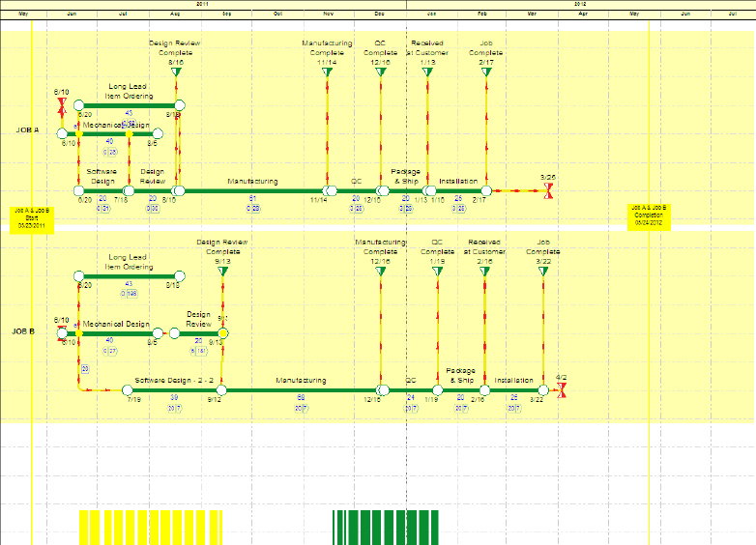
Task: Click the Mar month header
Action: pos(532,14)
